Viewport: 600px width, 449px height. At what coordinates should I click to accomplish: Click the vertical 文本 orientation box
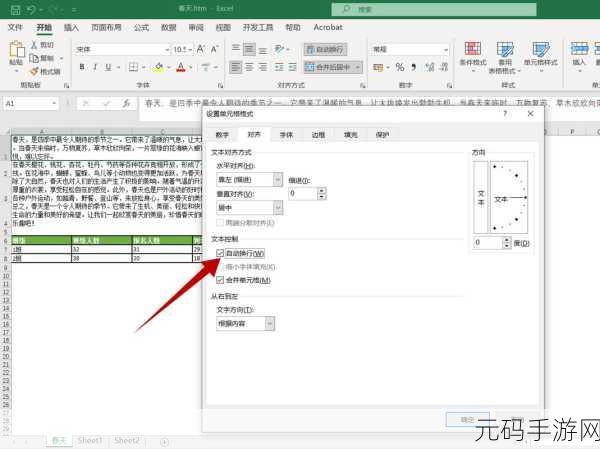click(481, 197)
